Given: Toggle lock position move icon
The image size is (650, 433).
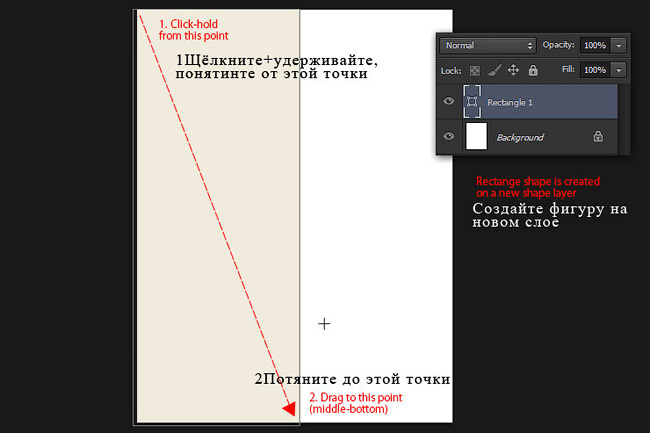Looking at the screenshot, I should (x=513, y=70).
